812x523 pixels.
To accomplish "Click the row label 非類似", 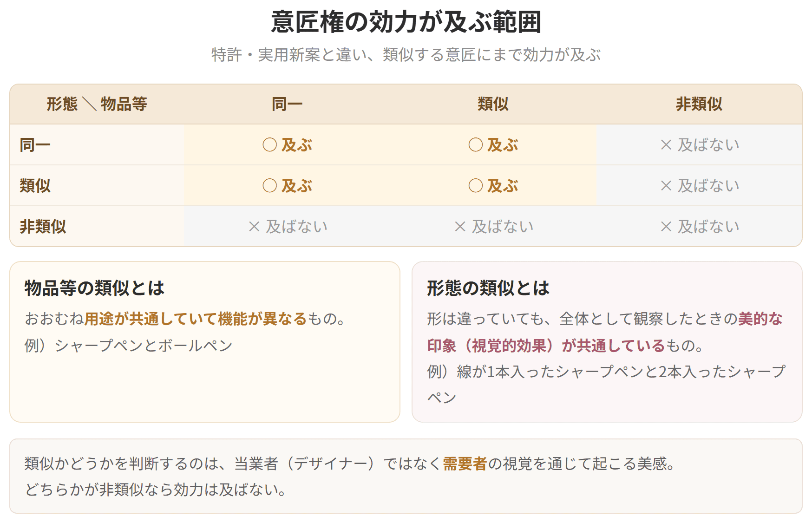I will point(43,227).
